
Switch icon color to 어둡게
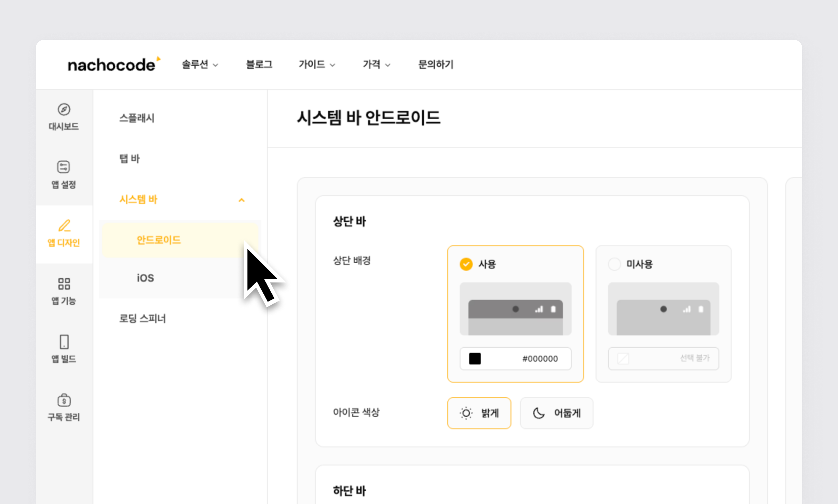coord(557,413)
